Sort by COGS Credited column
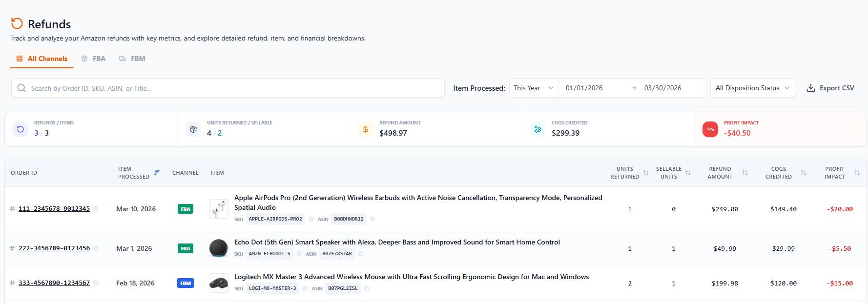 point(804,173)
